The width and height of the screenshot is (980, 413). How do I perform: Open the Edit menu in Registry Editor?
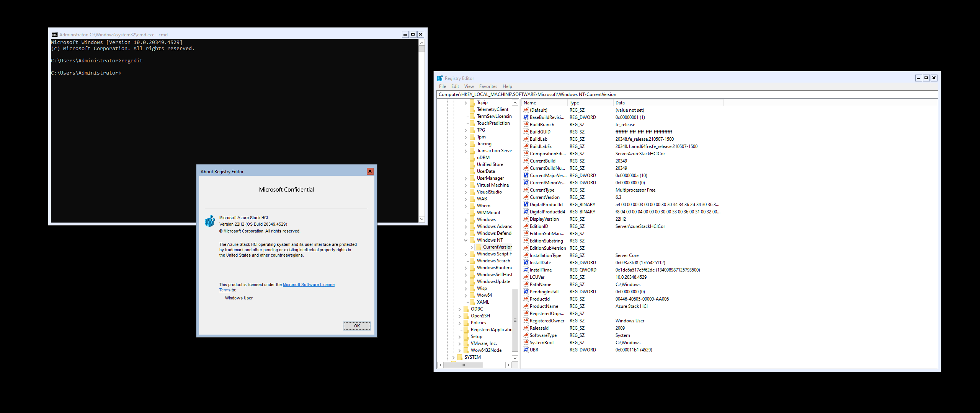coord(455,86)
